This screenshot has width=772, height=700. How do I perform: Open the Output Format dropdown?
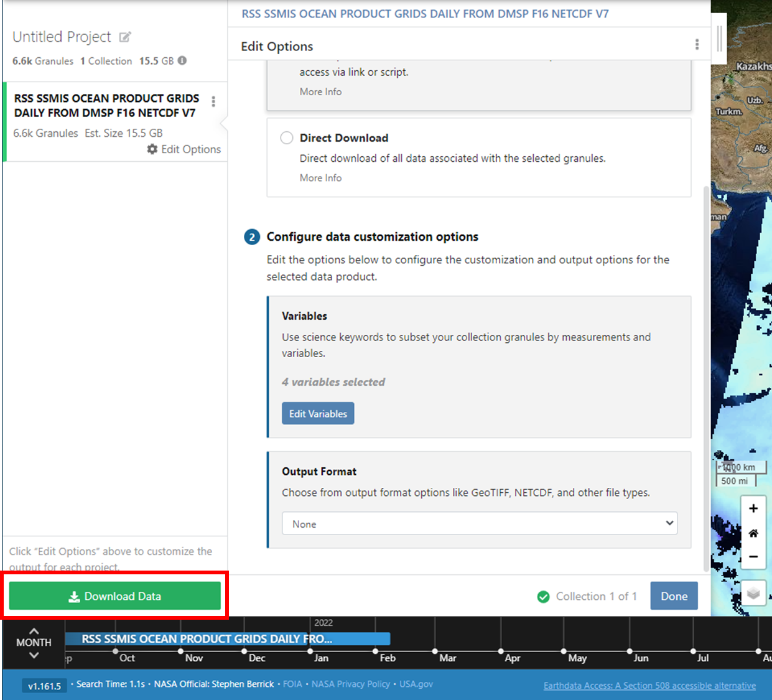tap(480, 524)
